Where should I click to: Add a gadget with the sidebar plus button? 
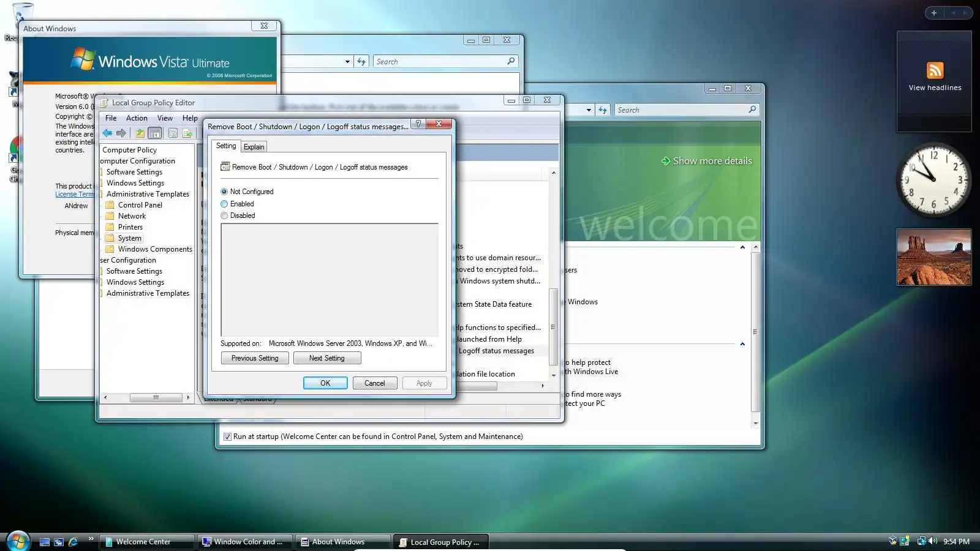click(934, 13)
